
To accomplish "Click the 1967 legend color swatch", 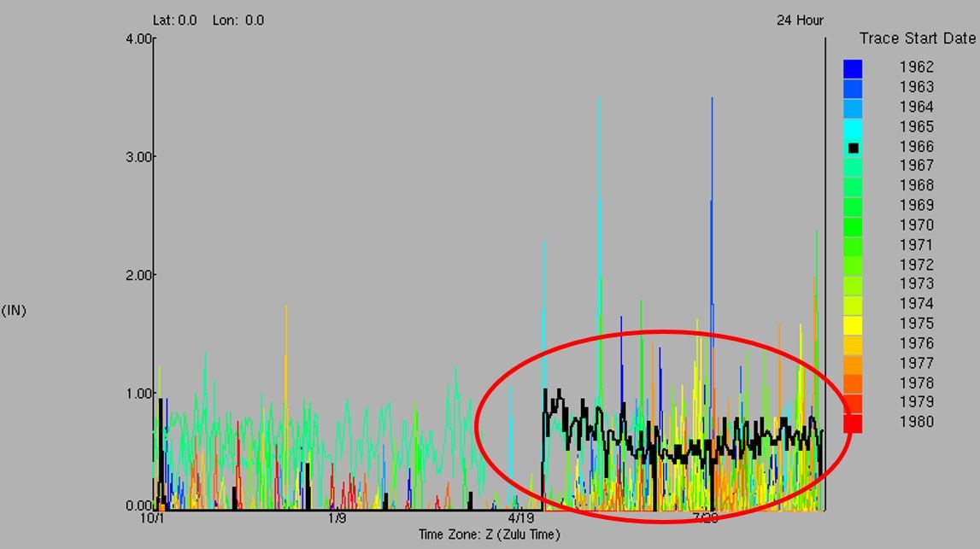I will 853,167.
